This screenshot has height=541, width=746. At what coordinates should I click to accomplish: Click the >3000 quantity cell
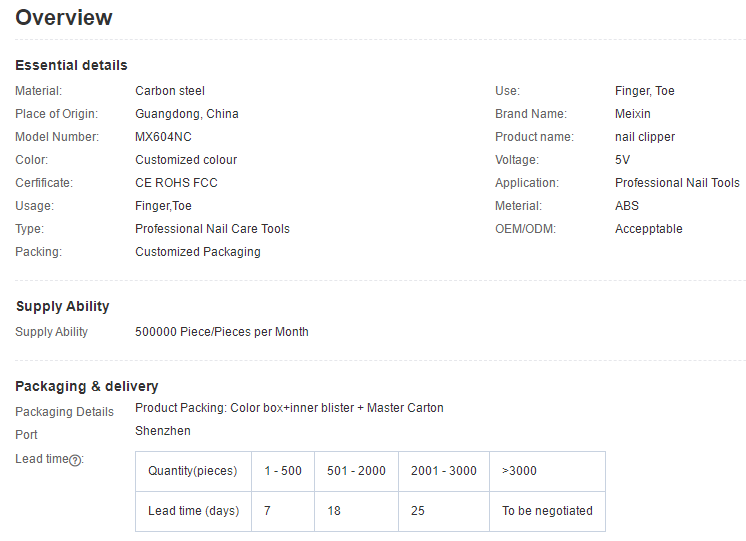point(519,471)
